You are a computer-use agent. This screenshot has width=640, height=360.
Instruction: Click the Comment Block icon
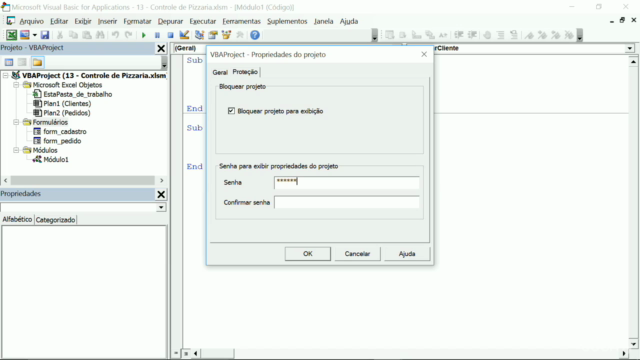point(501,35)
